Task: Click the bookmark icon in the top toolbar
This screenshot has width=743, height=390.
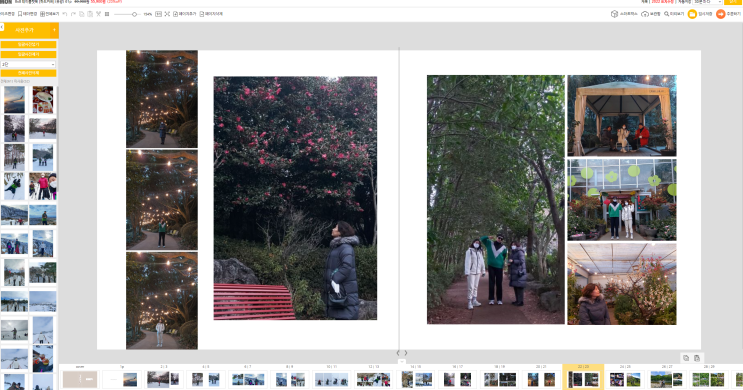Action: [20, 14]
